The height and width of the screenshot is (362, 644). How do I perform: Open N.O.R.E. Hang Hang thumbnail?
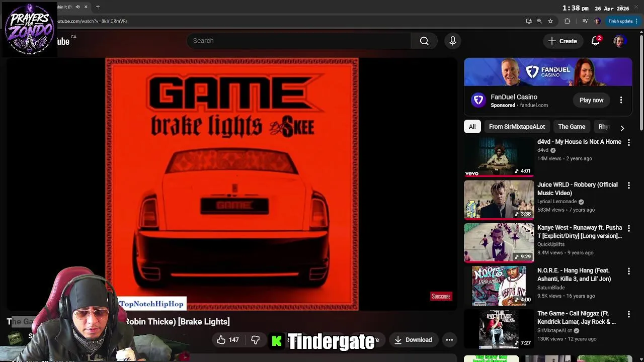coord(499,286)
